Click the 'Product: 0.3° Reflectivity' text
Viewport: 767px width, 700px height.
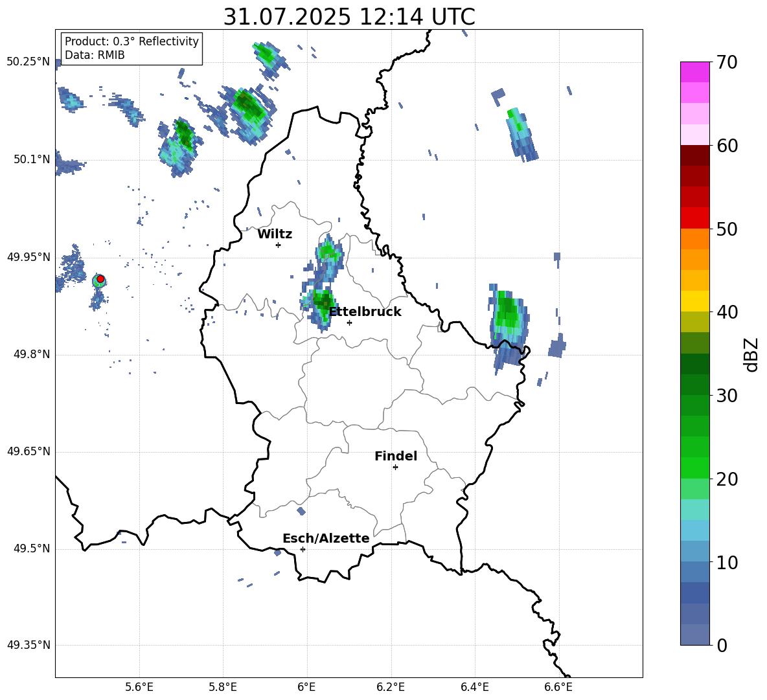(x=132, y=41)
